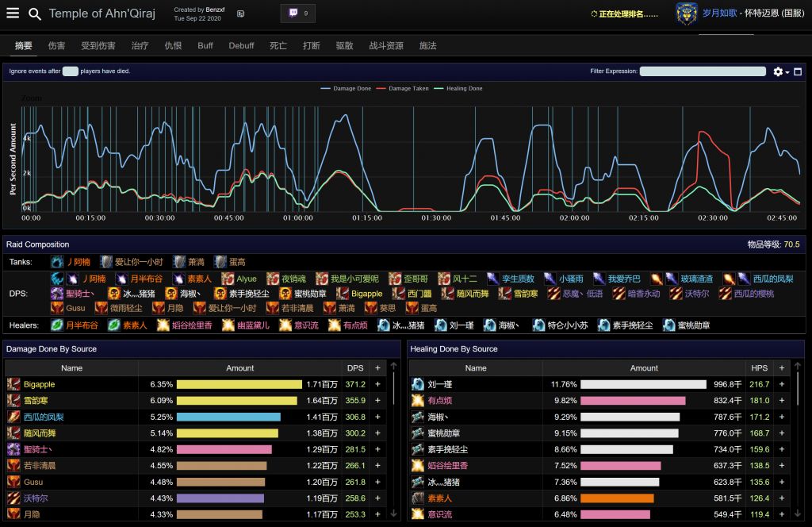Viewport: 812px width, 527px height.
Task: Switch to the Debuff tab
Action: (241, 46)
